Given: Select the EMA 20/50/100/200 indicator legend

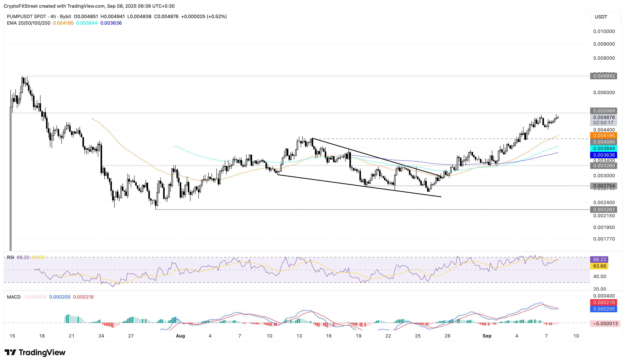Looking at the screenshot, I should pos(28,23).
